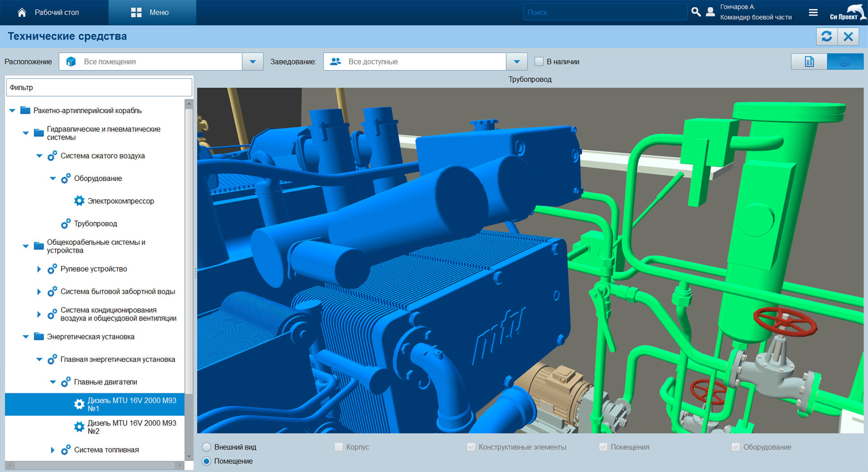The image size is (868, 472).
Task: Switch to 3D view icon
Action: (x=845, y=61)
